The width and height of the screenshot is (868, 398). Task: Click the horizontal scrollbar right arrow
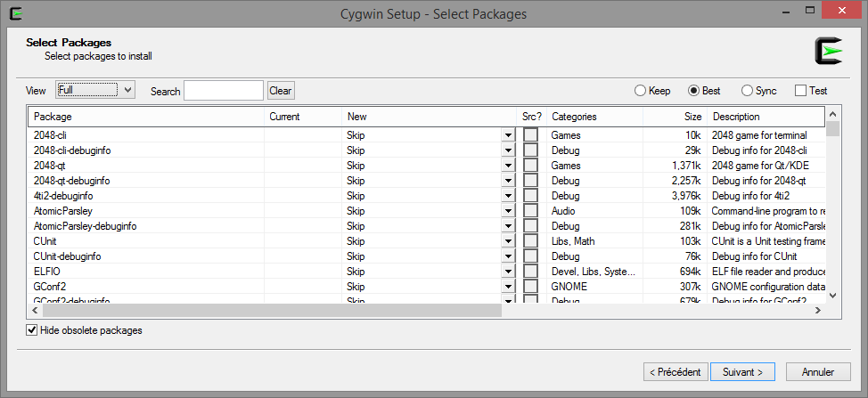coord(817,311)
